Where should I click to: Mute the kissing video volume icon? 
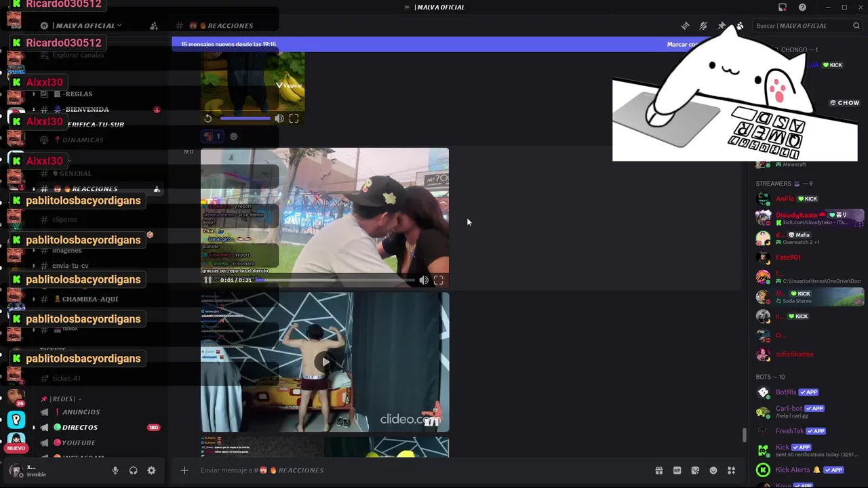click(424, 280)
